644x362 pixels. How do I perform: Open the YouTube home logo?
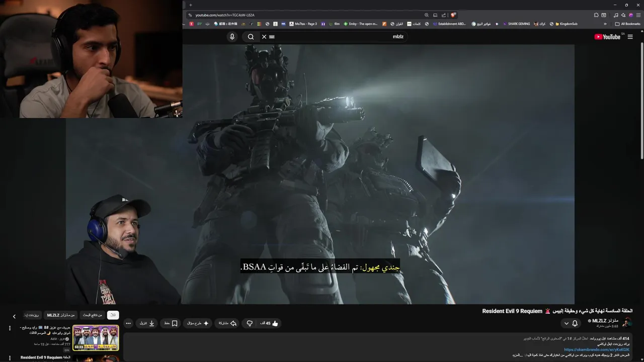[607, 37]
